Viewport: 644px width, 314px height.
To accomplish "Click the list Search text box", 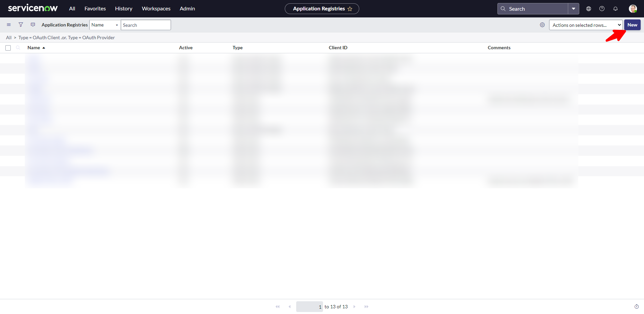I will (146, 25).
